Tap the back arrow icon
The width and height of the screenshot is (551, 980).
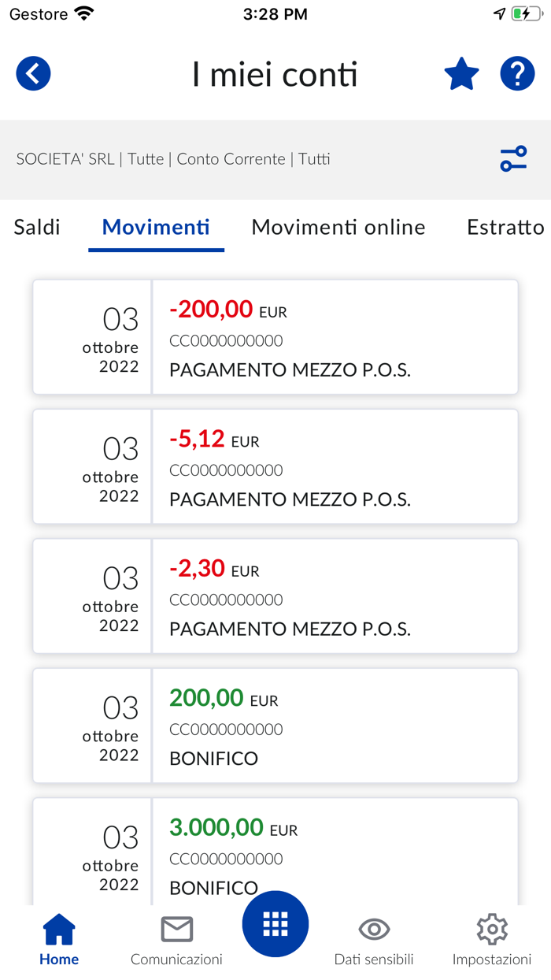coord(33,73)
